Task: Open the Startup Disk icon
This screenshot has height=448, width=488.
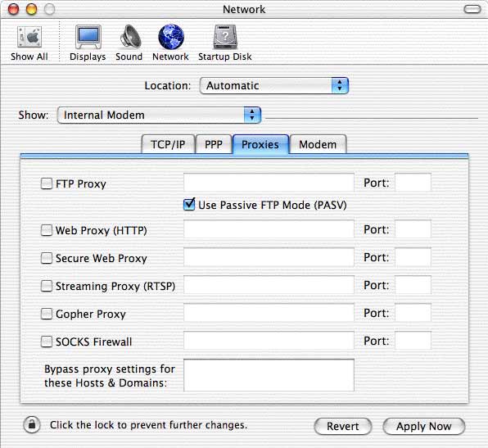Action: tap(225, 37)
